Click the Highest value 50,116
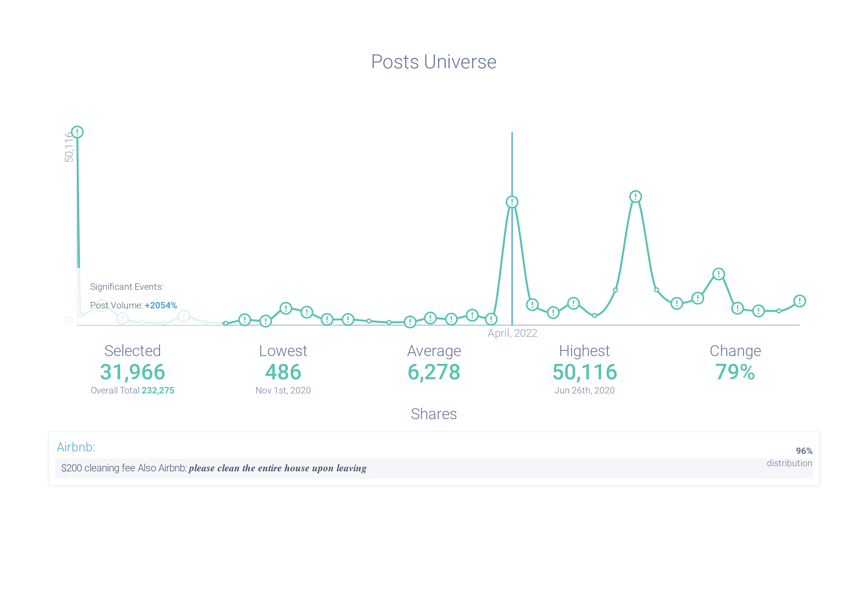This screenshot has width=868, height=595. coord(585,371)
